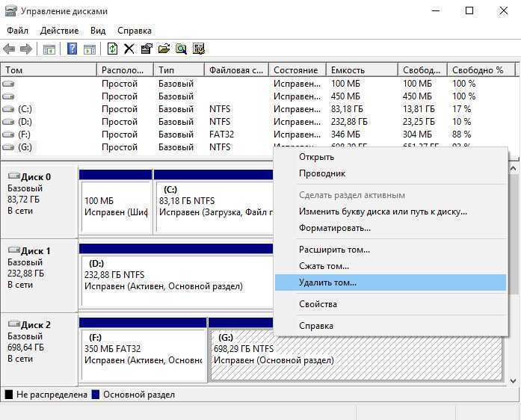The image size is (521, 420).
Task: Click the magnifier search toolbar icon
Action: 181,49
